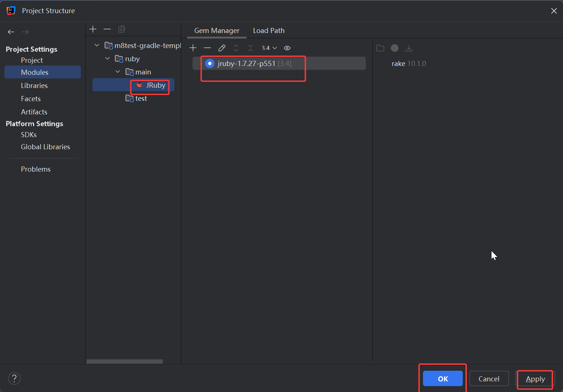Click the add module plus icon
This screenshot has height=392, width=563.
coord(93,29)
